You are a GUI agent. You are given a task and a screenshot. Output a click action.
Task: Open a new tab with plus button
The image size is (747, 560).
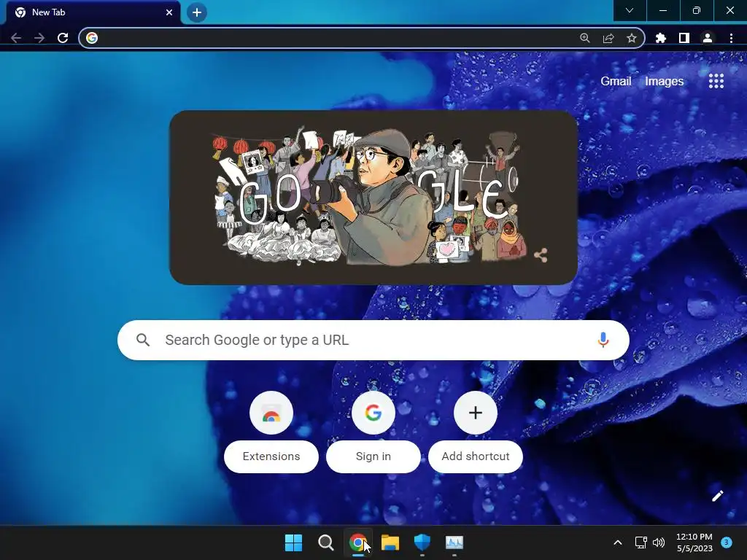click(197, 12)
